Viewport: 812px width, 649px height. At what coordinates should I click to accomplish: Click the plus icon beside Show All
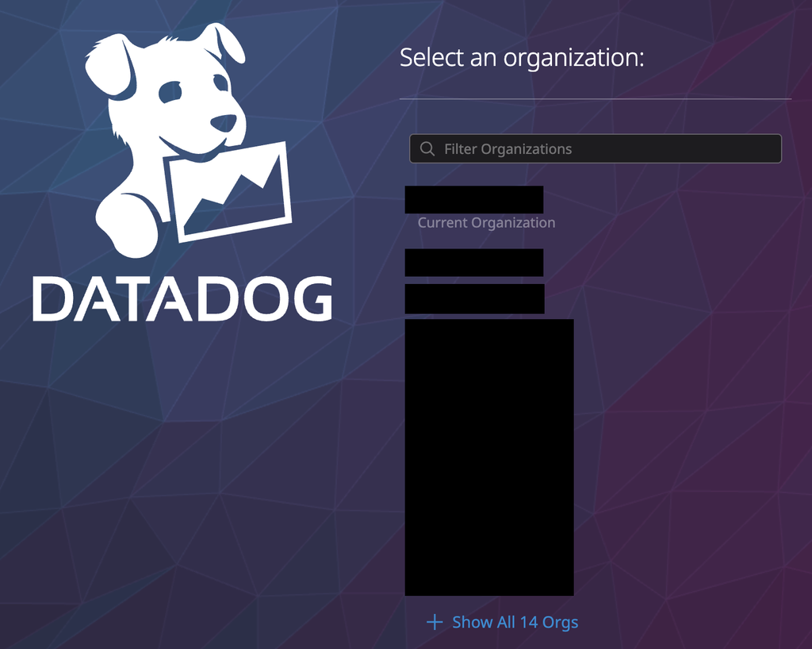click(435, 622)
